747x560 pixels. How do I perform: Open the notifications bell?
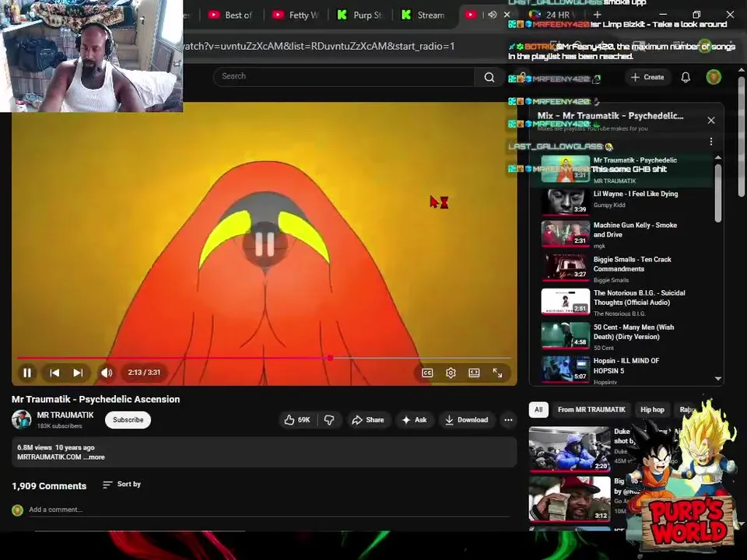[x=686, y=77]
